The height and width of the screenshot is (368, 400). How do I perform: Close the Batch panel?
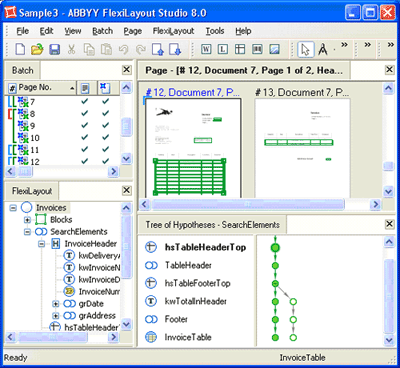[126, 70]
